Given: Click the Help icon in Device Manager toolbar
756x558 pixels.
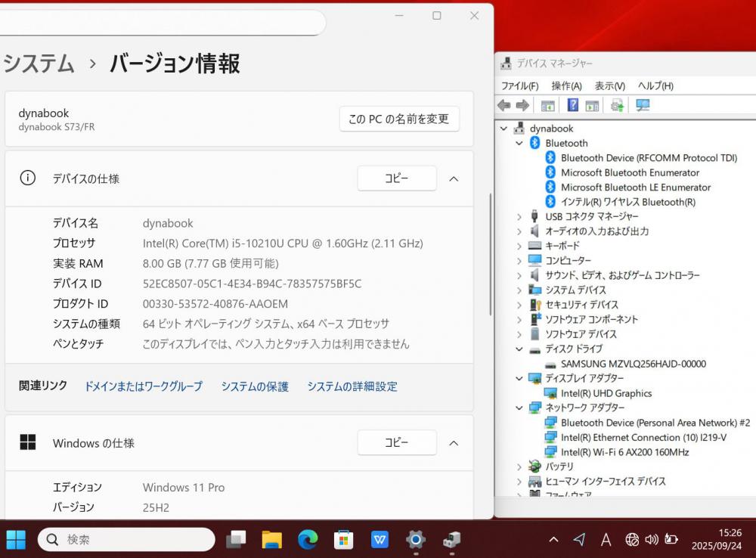Looking at the screenshot, I should point(573,106).
